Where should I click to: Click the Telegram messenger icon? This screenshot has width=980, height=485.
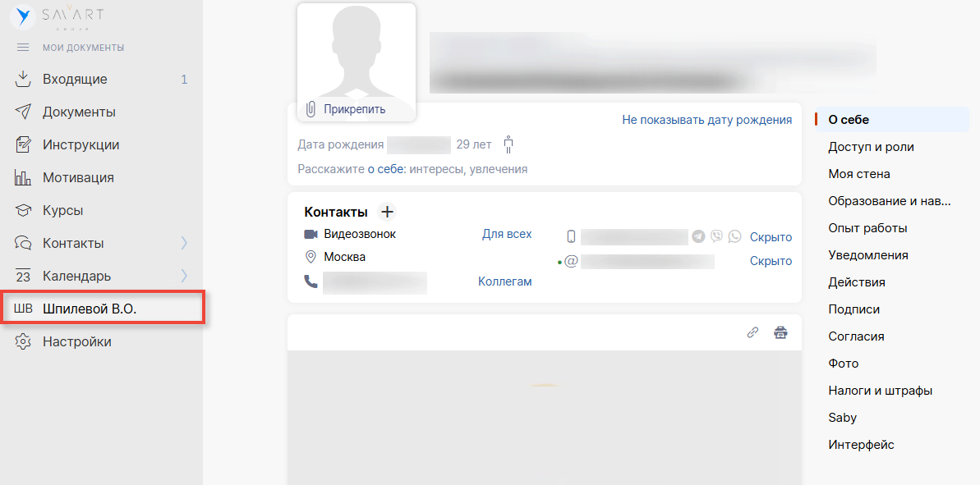pos(698,236)
